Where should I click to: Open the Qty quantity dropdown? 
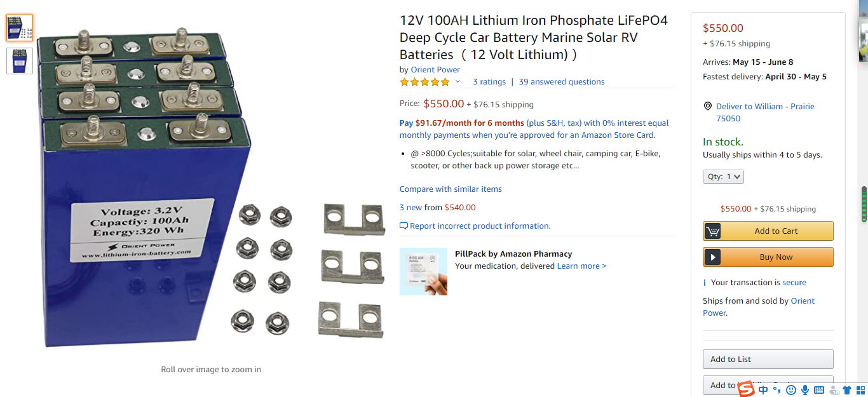tap(723, 177)
